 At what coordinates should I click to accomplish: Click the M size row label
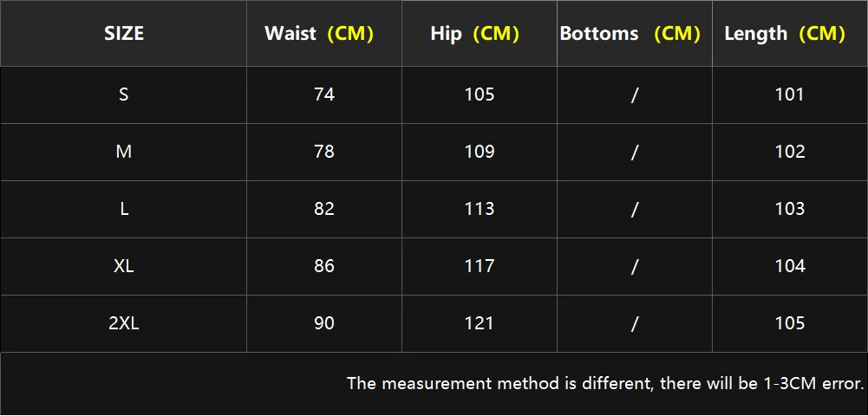coord(123,152)
